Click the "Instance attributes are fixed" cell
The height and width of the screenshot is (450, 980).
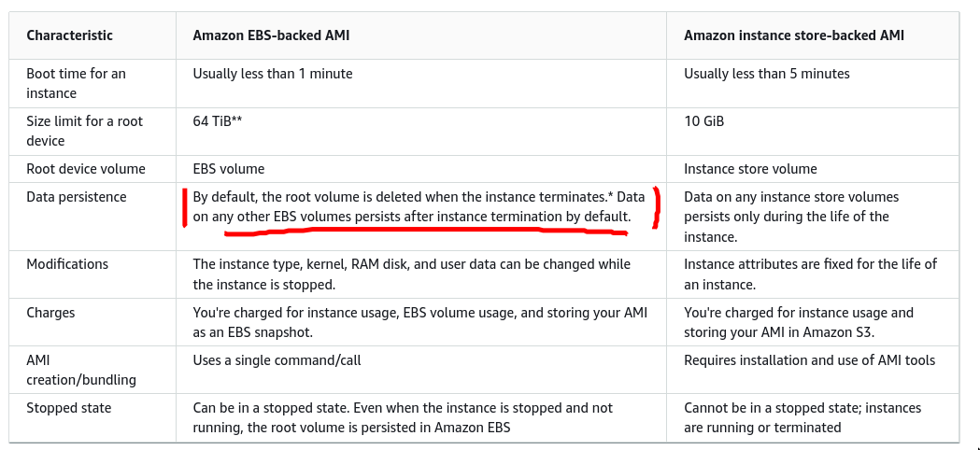pos(810,274)
